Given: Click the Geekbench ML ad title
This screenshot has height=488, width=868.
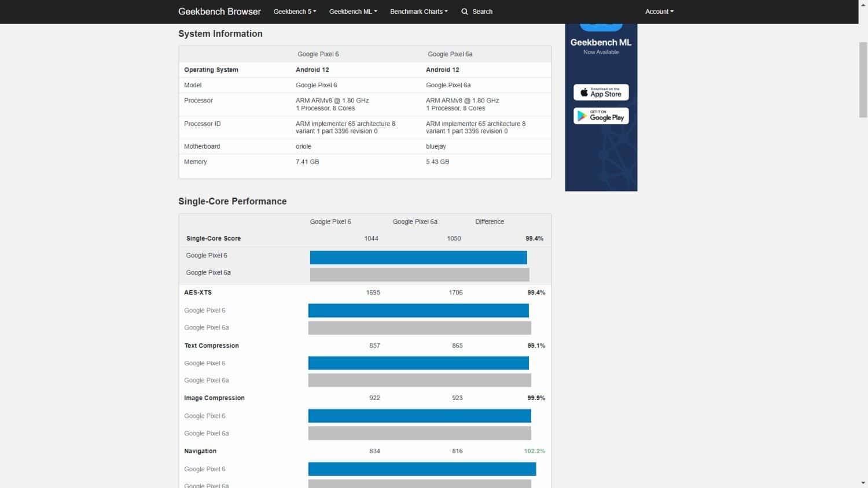Looking at the screenshot, I should pyautogui.click(x=601, y=42).
